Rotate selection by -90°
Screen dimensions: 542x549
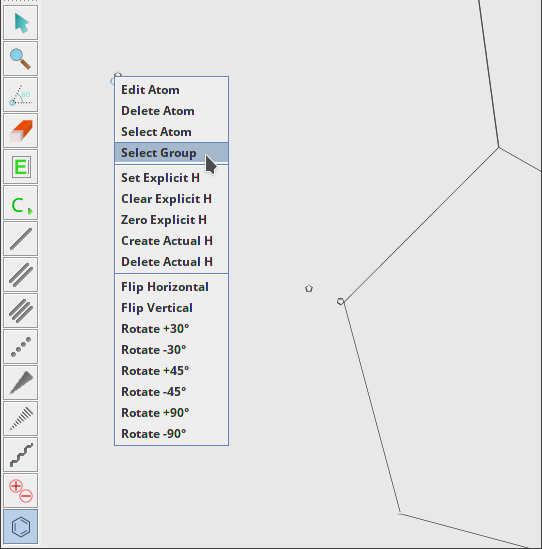pos(172,434)
